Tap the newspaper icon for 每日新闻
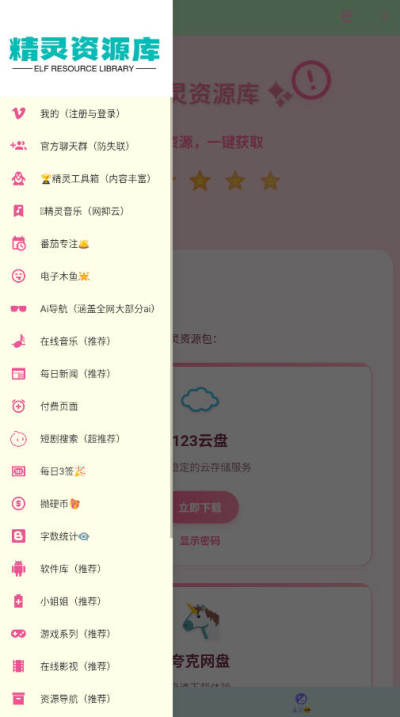The width and height of the screenshot is (400, 717). [x=18, y=374]
